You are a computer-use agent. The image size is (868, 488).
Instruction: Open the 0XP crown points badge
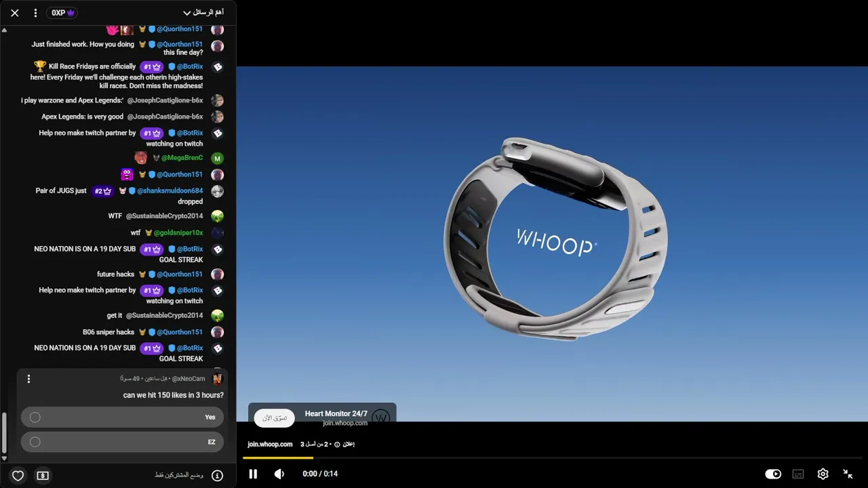pyautogui.click(x=62, y=13)
